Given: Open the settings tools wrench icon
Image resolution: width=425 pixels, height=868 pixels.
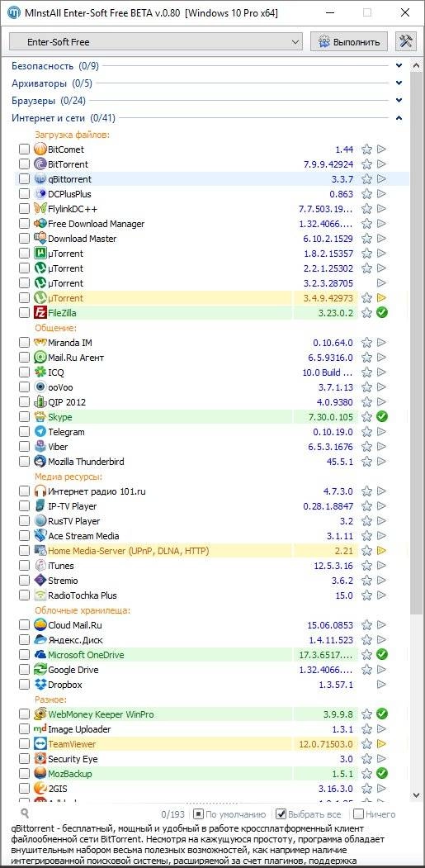Looking at the screenshot, I should 406,41.
